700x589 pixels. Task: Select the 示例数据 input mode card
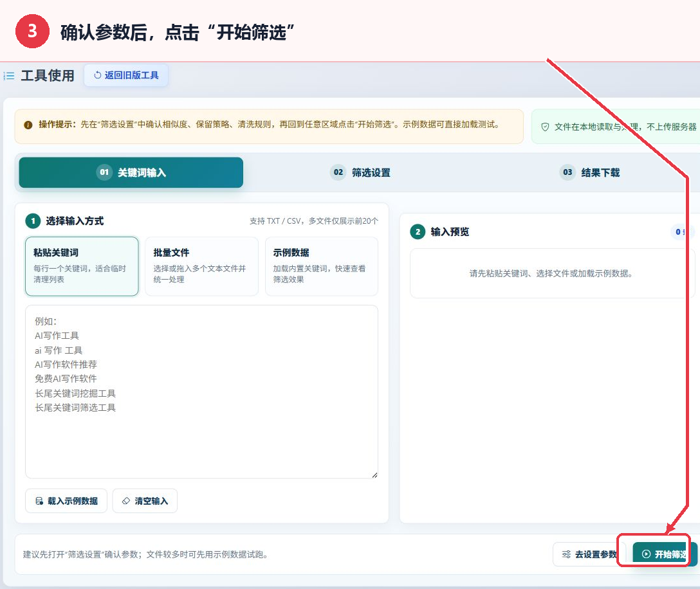point(322,266)
